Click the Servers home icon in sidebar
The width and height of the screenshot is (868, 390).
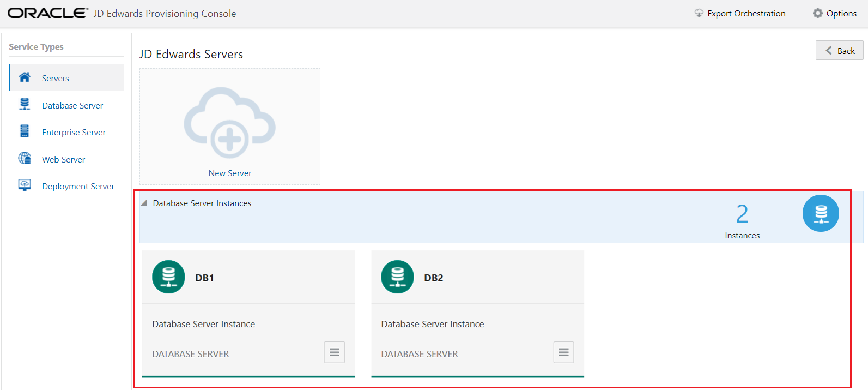(25, 77)
